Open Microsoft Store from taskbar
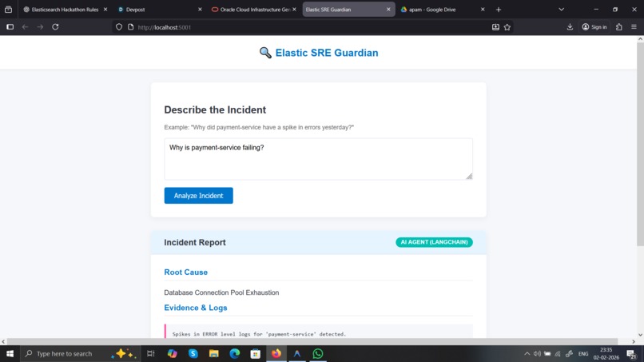The image size is (644, 362). [256, 353]
